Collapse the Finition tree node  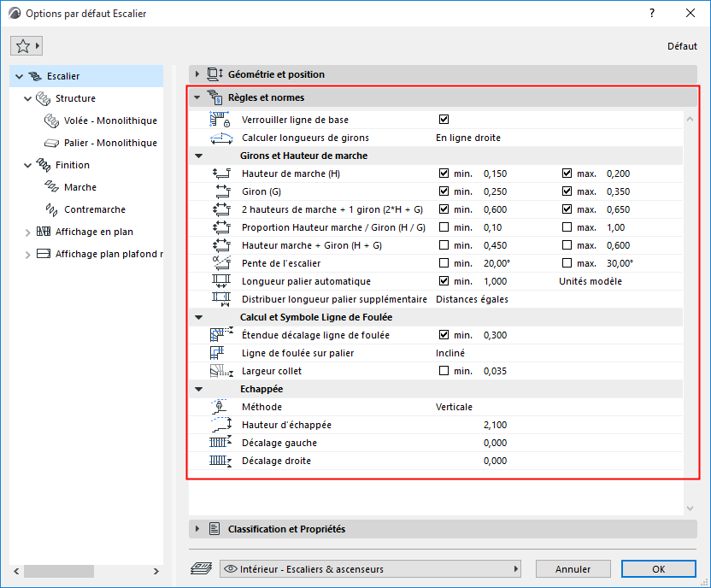tap(27, 165)
